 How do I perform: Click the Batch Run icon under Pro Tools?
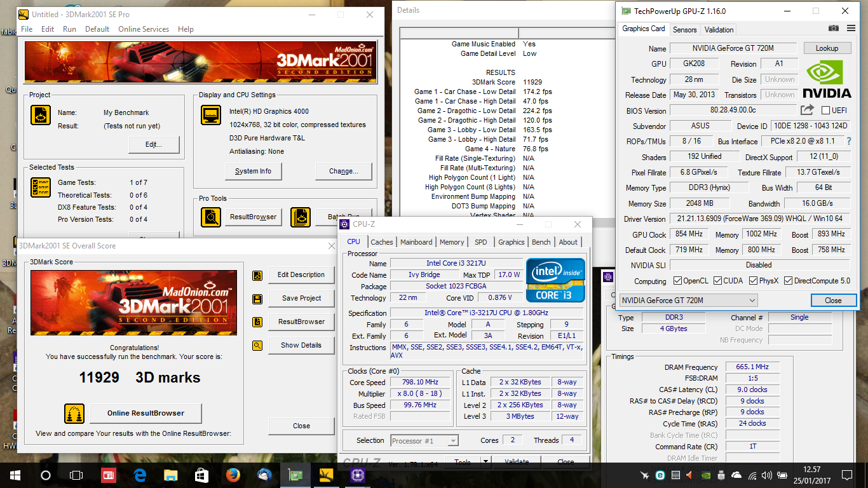pos(301,217)
